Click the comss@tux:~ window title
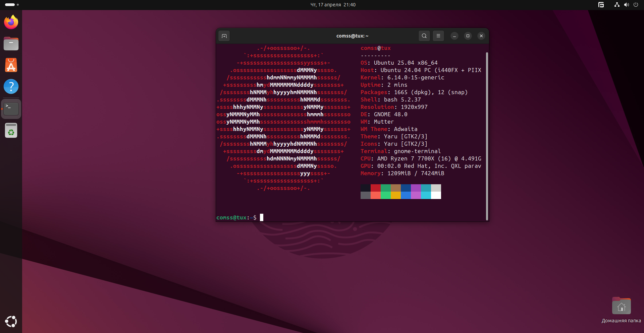The height and width of the screenshot is (333, 644). 352,36
